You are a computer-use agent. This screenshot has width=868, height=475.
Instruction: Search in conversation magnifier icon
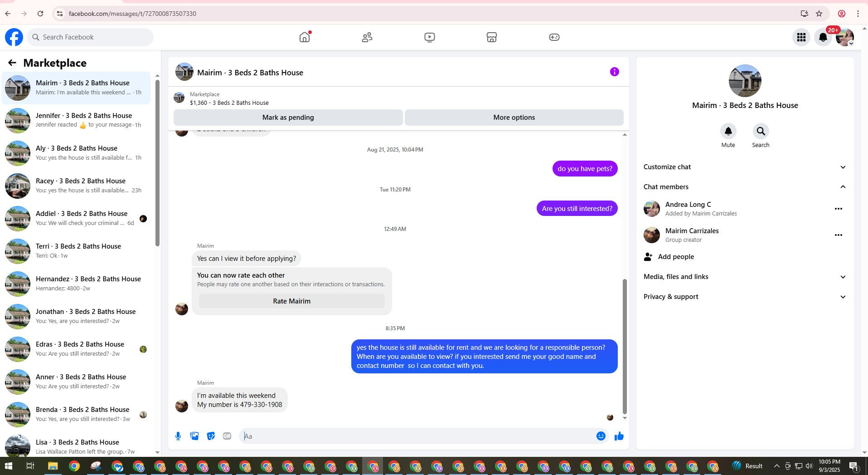(761, 131)
